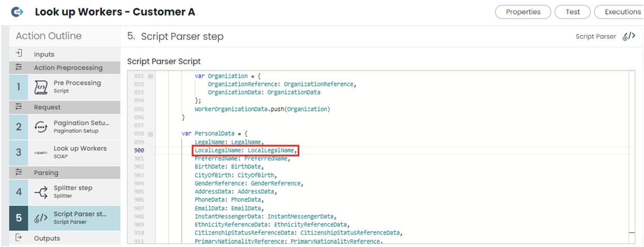Click the var PersonalData = { line

coord(215,134)
